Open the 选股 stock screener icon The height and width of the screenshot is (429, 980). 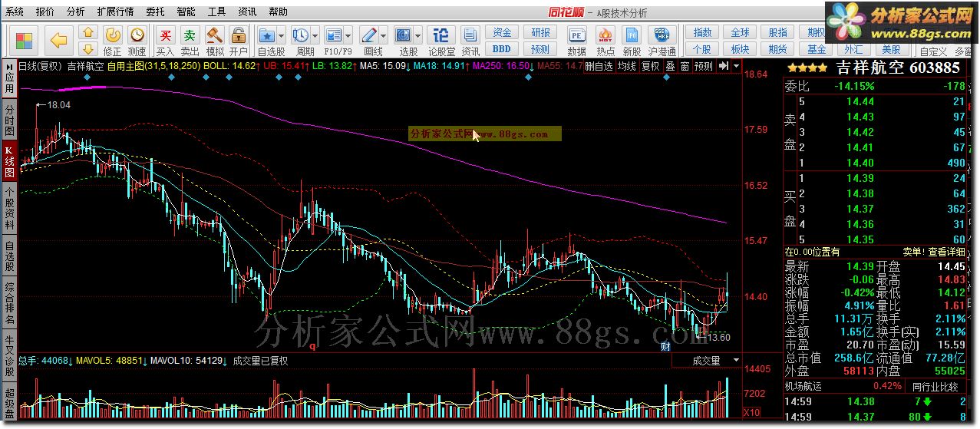click(404, 36)
